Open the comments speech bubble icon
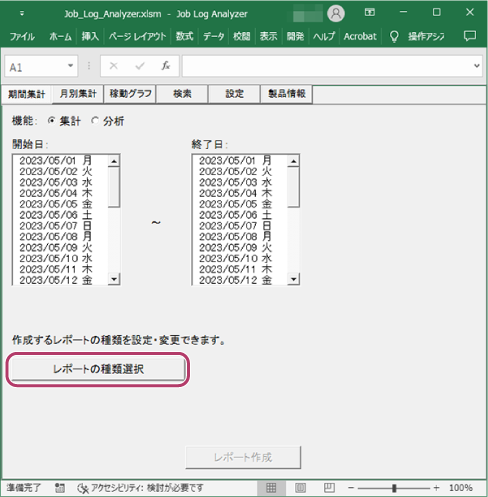Image resolution: width=488 pixels, height=497 pixels. 470,36
